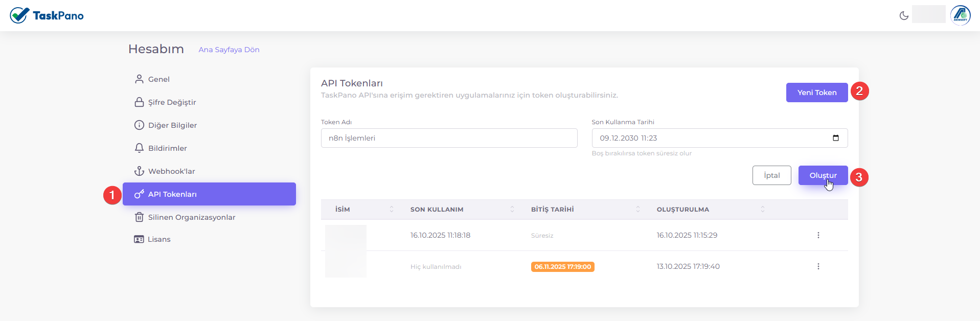Toggle dark mode moon icon

coord(904,15)
